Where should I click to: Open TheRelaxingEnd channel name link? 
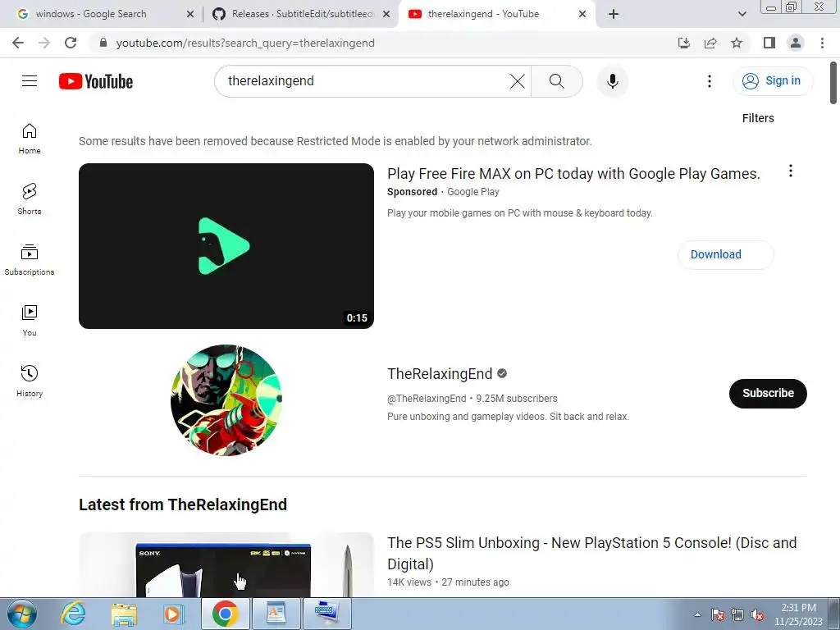point(440,373)
